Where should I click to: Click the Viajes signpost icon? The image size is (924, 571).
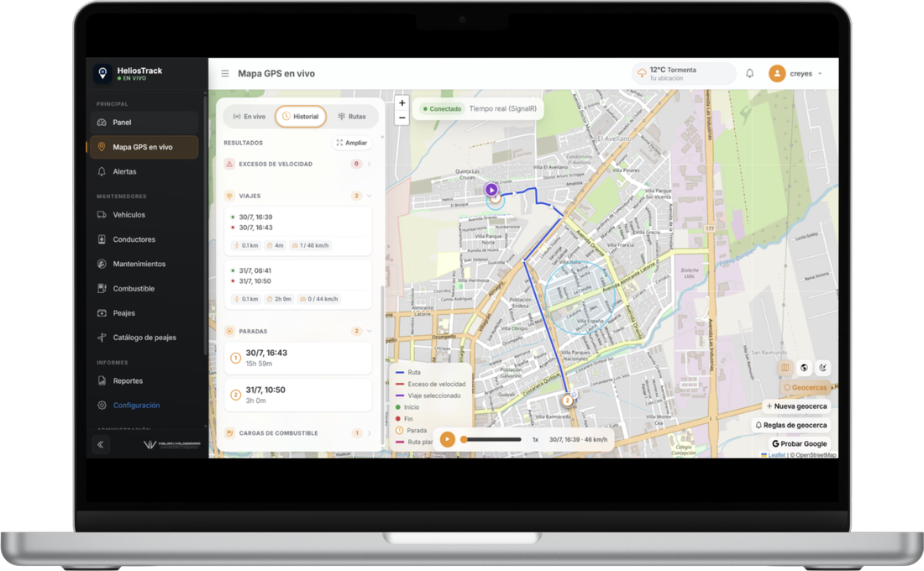(229, 196)
